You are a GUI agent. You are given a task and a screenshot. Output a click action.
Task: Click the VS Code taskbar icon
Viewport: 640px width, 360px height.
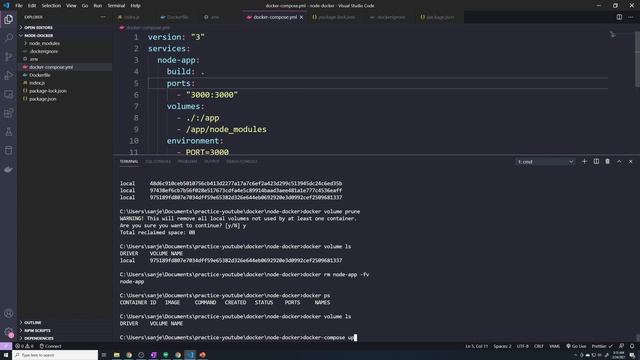(x=190, y=355)
